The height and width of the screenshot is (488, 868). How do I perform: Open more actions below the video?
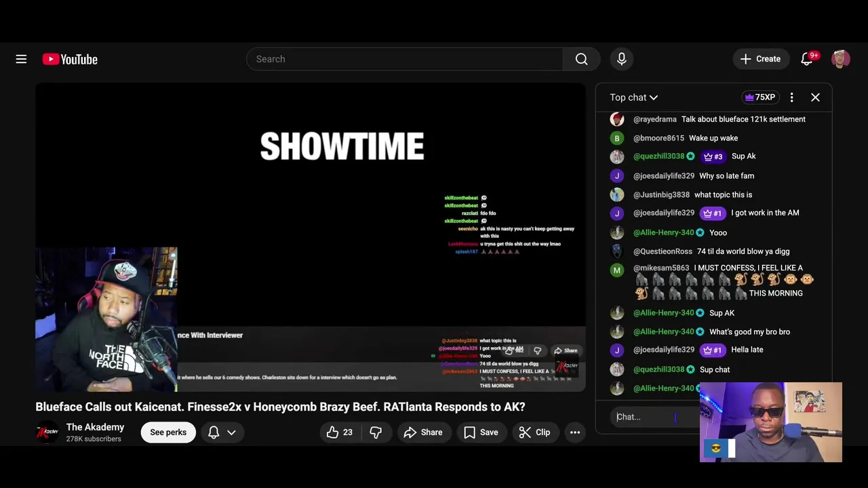(x=575, y=432)
